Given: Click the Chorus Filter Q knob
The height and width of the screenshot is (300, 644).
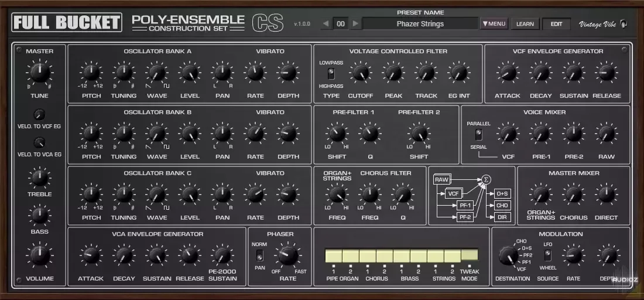Looking at the screenshot, I should (403, 195).
